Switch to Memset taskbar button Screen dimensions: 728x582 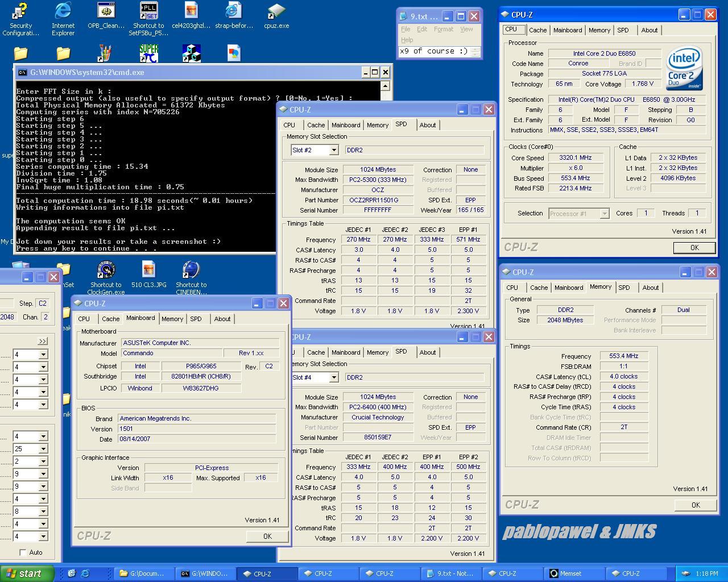(x=574, y=573)
